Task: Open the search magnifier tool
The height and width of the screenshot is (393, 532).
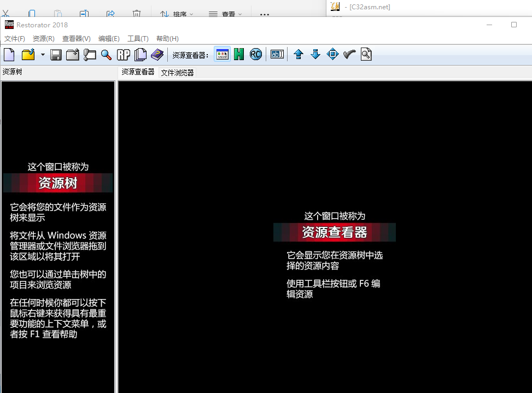Action: click(x=107, y=54)
